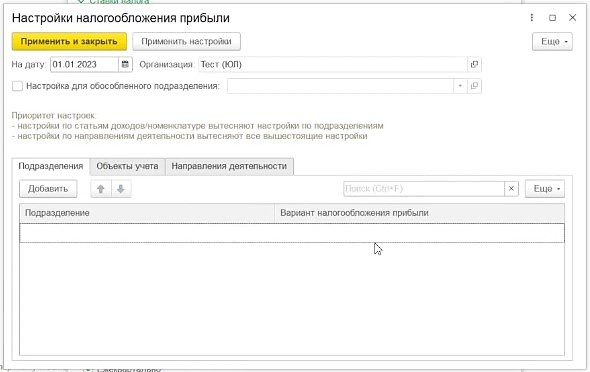Screen dimensions: 590x372
Task: Click the Организация field Тест (ЮЛ)
Action: tap(333, 64)
